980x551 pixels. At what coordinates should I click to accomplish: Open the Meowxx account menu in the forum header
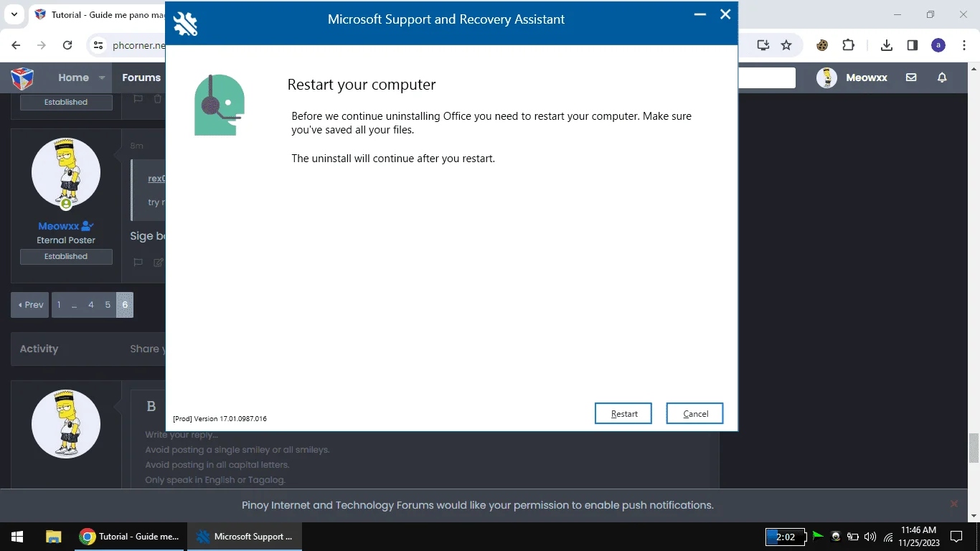852,77
